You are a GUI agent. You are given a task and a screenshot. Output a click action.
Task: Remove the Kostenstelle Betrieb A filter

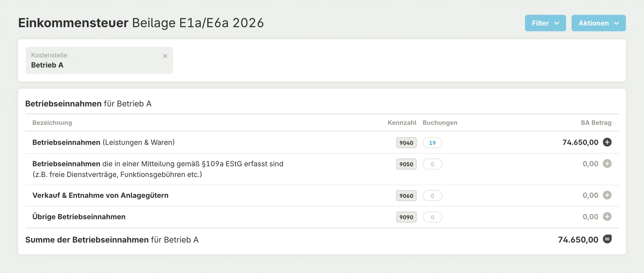tap(165, 56)
